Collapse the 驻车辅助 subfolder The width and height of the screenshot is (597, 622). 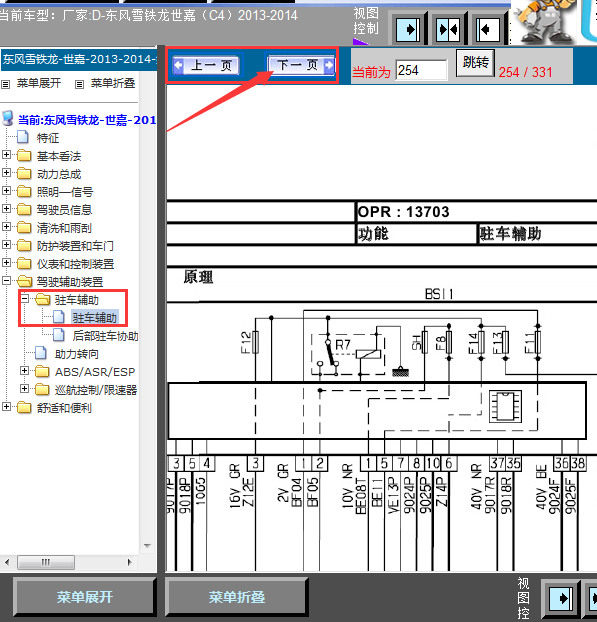click(25, 298)
